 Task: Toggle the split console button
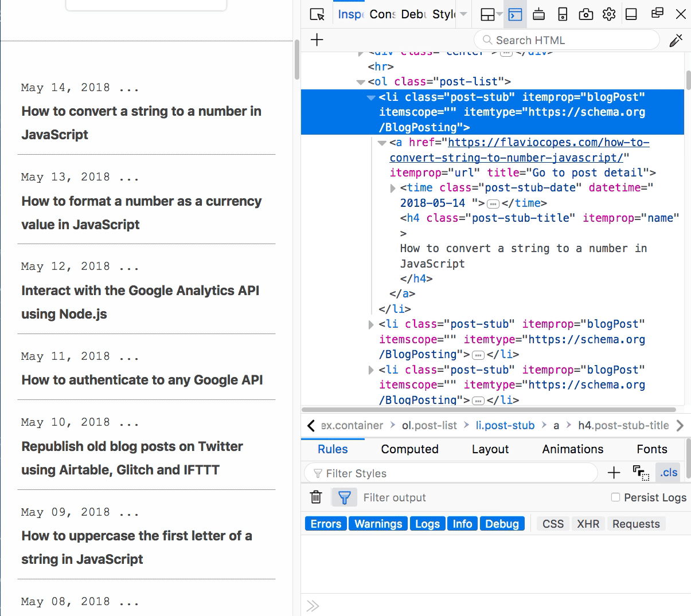click(515, 14)
